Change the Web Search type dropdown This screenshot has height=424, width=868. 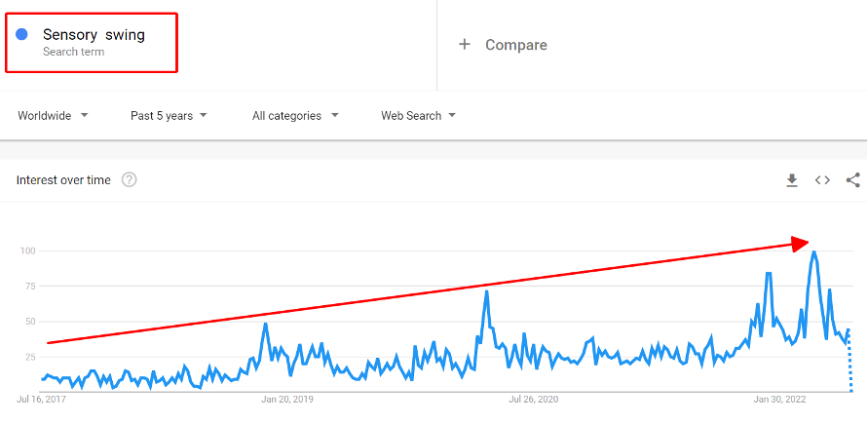(418, 116)
